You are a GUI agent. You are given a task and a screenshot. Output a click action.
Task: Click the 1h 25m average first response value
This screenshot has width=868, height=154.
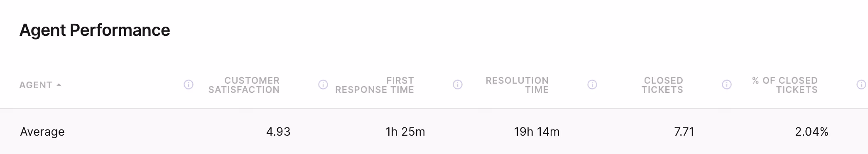[x=405, y=132]
